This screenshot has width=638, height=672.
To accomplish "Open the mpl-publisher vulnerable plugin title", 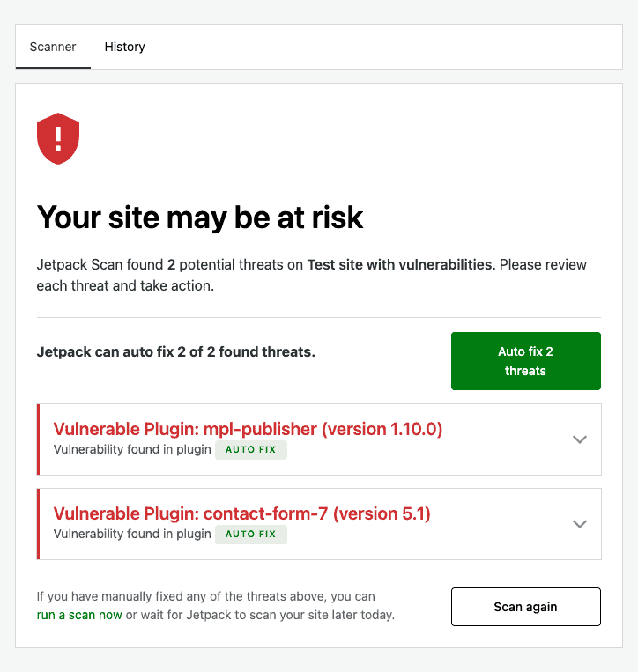I will pyautogui.click(x=248, y=429).
